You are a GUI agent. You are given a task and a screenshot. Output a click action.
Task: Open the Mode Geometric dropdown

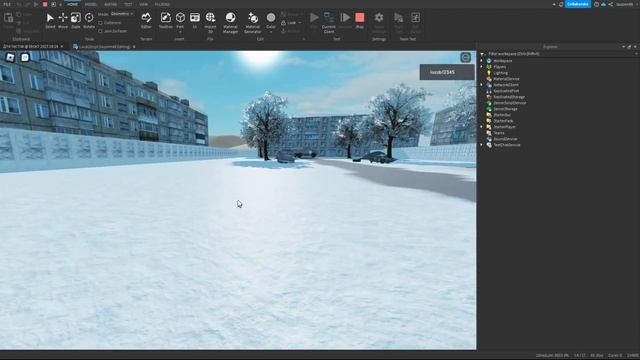[x=122, y=14]
